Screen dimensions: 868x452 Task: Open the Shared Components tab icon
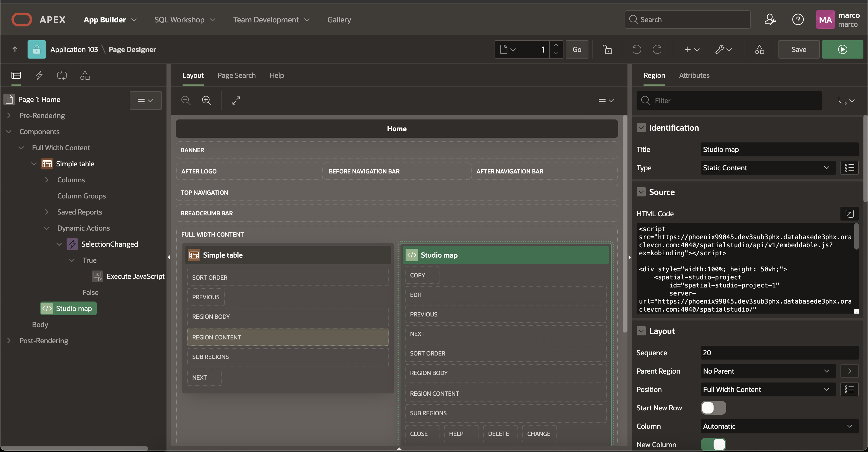(85, 75)
